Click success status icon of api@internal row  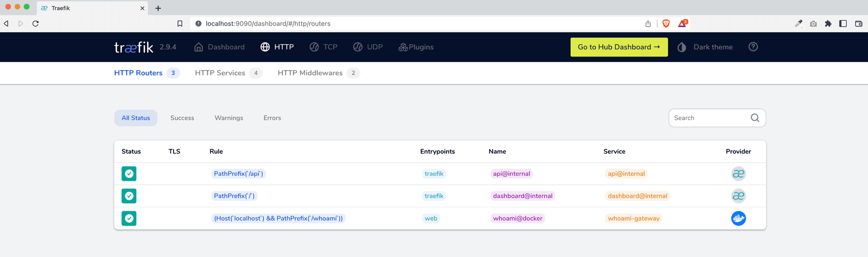[x=129, y=174]
